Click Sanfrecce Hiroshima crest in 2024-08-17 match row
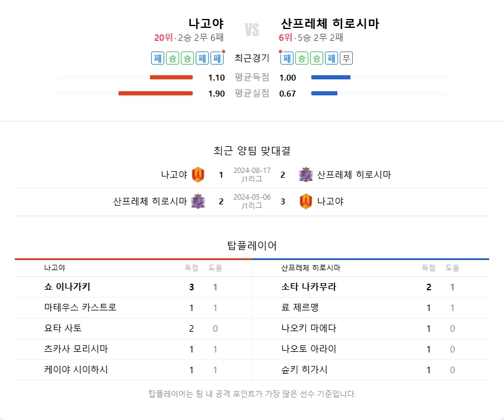Screen dimensions: 504x420 pos(305,175)
